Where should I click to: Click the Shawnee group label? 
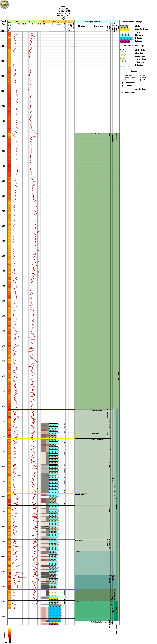109,466
